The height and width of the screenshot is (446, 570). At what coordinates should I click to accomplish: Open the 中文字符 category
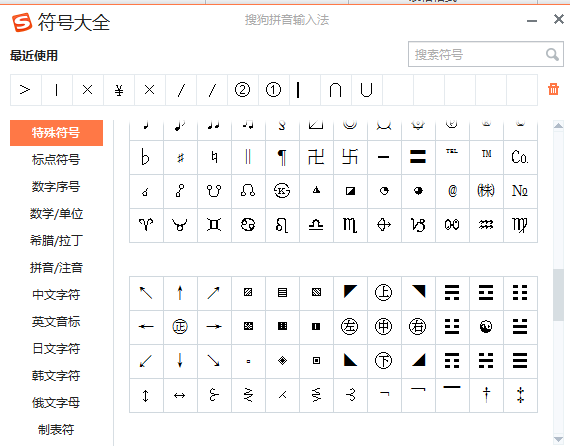coord(56,295)
